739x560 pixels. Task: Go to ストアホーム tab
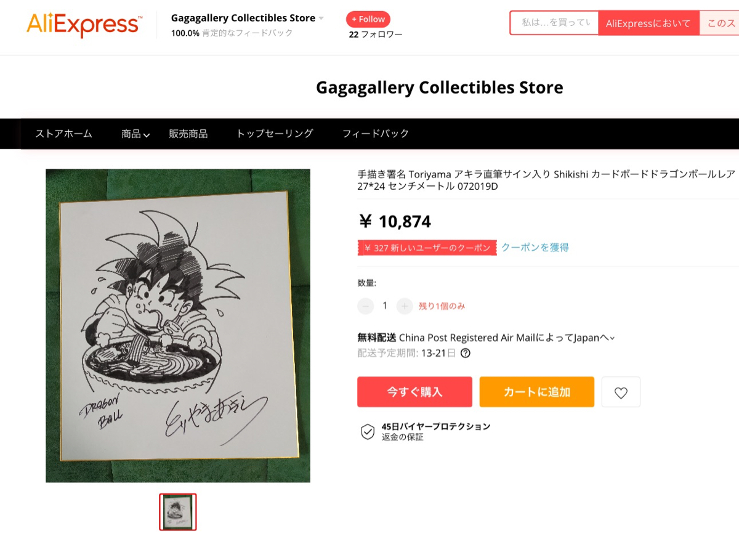(x=63, y=134)
